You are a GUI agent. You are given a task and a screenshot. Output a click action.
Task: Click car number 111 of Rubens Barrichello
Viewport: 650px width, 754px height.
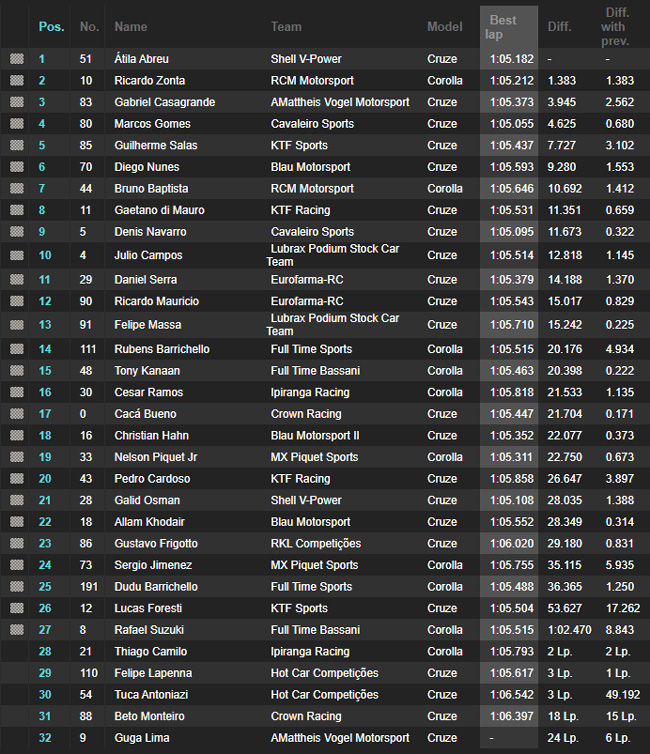[x=88, y=349]
